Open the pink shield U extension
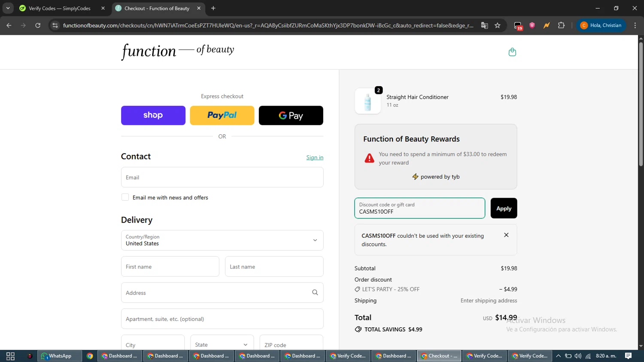The image size is (644, 362). point(532,25)
